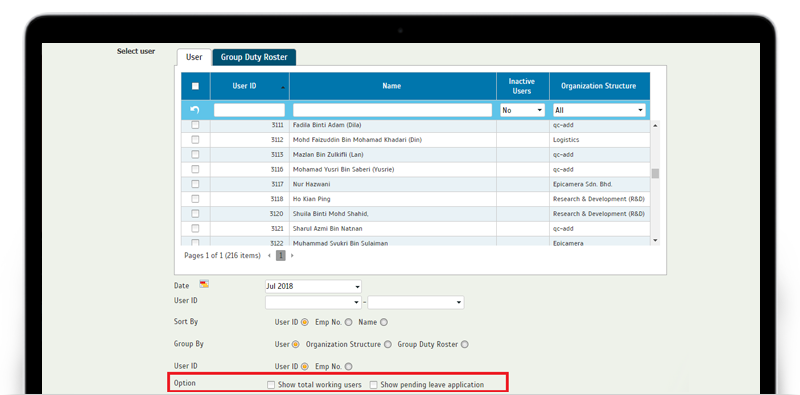800x395 pixels.
Task: Check the box for user 3116
Action: coord(195,169)
